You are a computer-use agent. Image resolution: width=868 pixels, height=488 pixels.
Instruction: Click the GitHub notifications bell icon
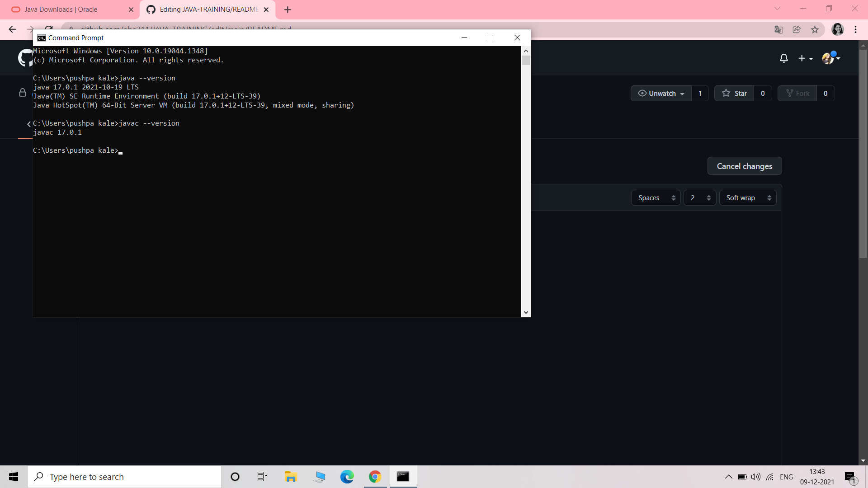coord(784,58)
